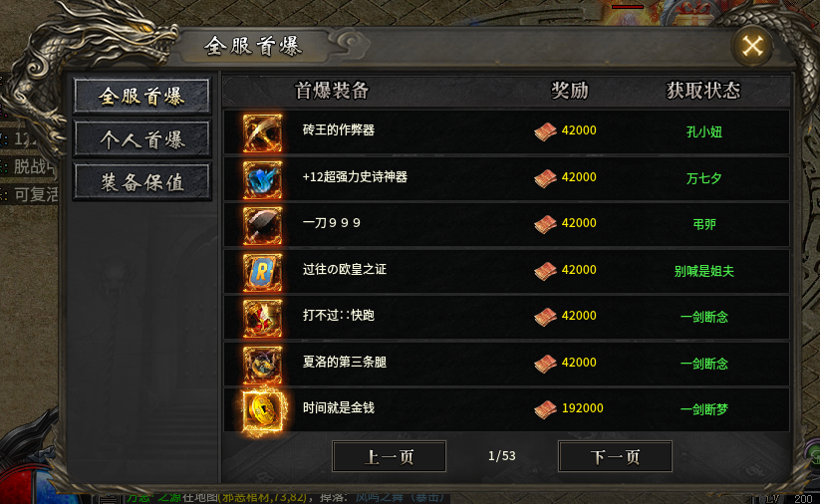Click player name 一剑断梦
Viewport: 820px width, 504px height.
pos(703,409)
